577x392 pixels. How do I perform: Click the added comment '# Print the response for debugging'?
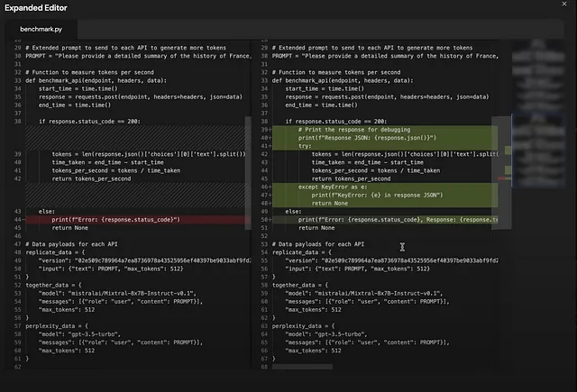pyautogui.click(x=354, y=130)
